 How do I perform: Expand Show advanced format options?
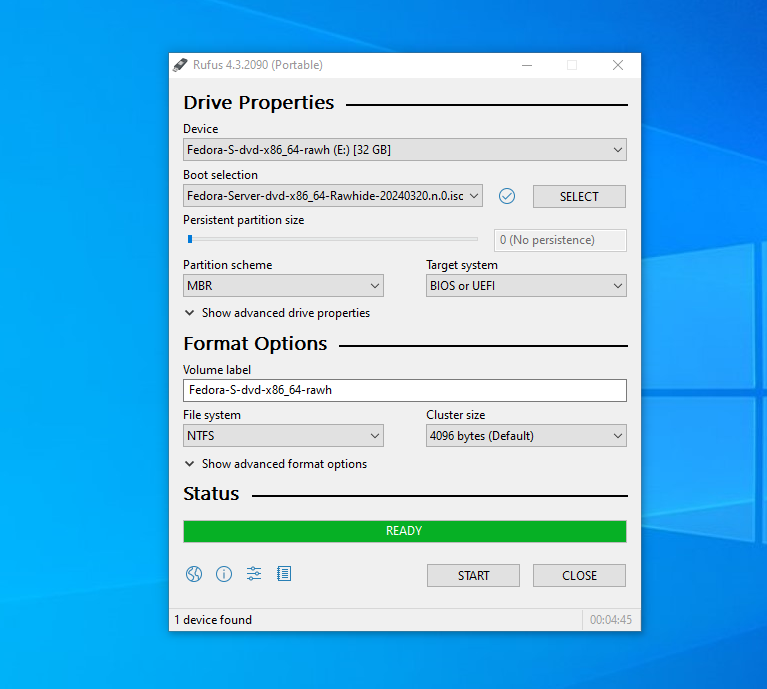tap(275, 464)
